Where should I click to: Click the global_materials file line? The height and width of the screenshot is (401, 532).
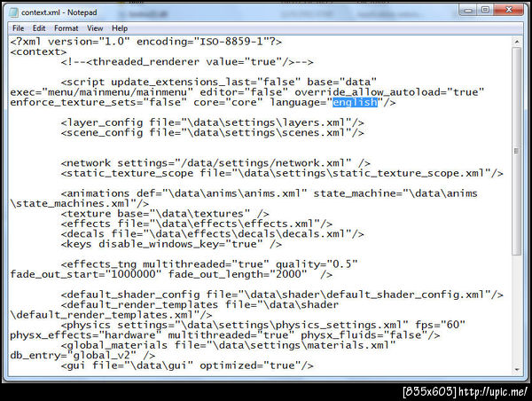(x=228, y=345)
